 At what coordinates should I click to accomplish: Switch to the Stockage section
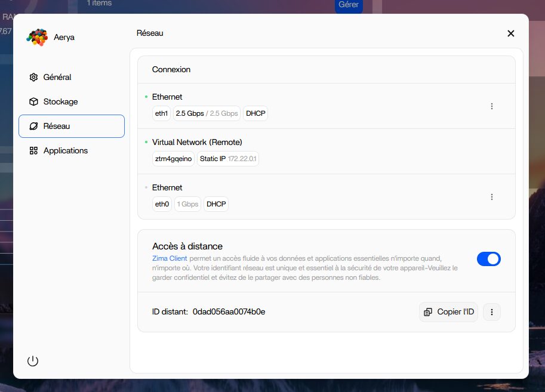[60, 102]
